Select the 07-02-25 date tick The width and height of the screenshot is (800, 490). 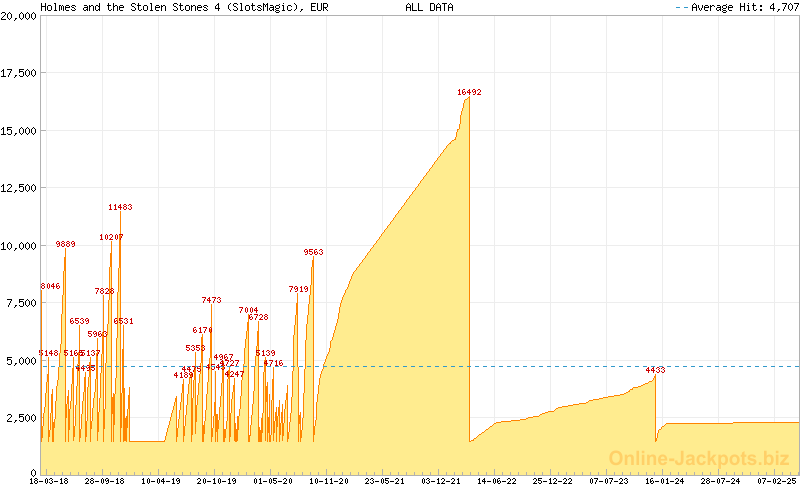[778, 481]
